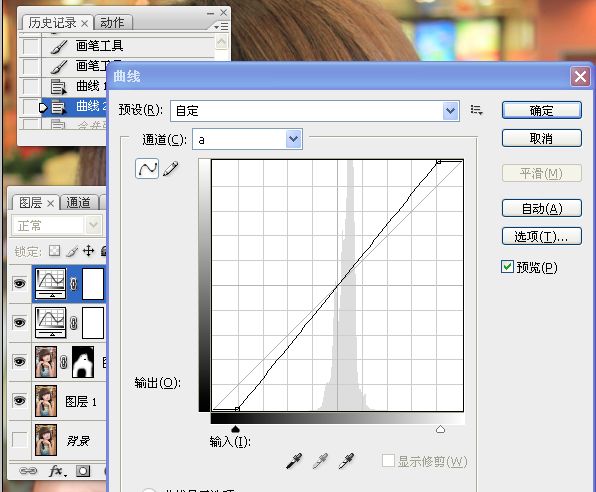This screenshot has height=492, width=596.
Task: Switch to the Channels (通道) tab
Action: pyautogui.click(x=79, y=203)
